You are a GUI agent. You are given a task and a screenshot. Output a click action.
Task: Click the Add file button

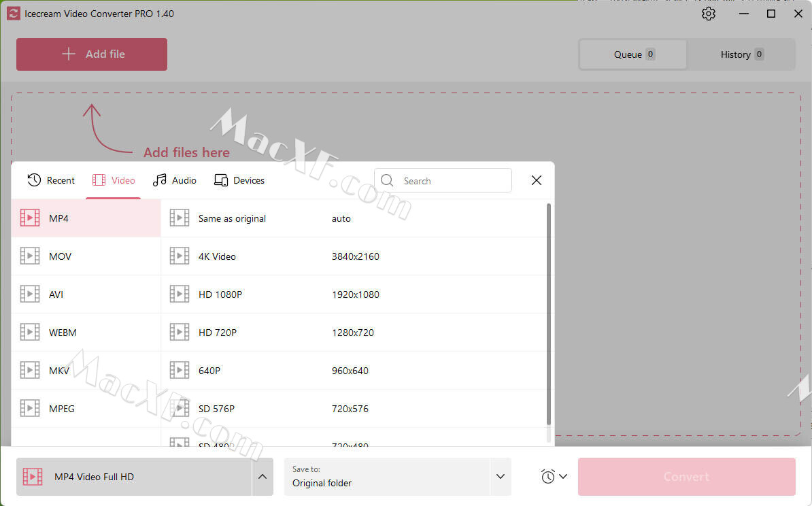tap(92, 54)
